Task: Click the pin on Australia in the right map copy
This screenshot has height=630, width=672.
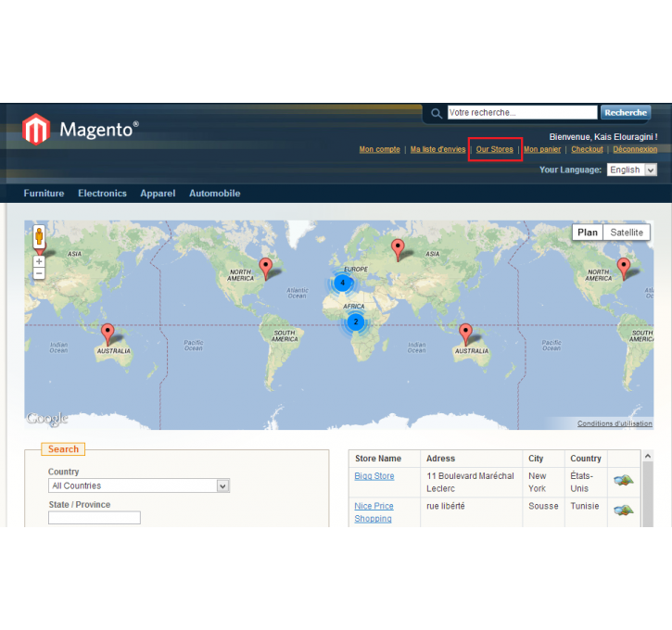Action: pos(465,334)
